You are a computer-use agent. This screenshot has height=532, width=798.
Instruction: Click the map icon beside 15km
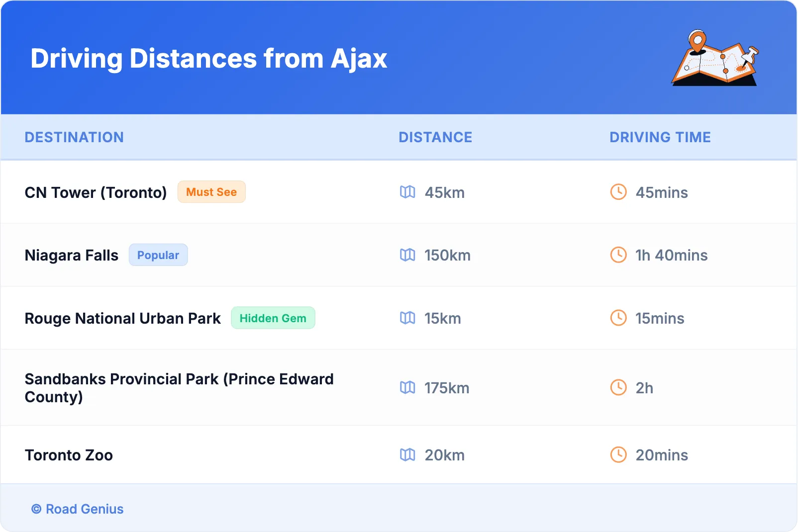point(407,318)
